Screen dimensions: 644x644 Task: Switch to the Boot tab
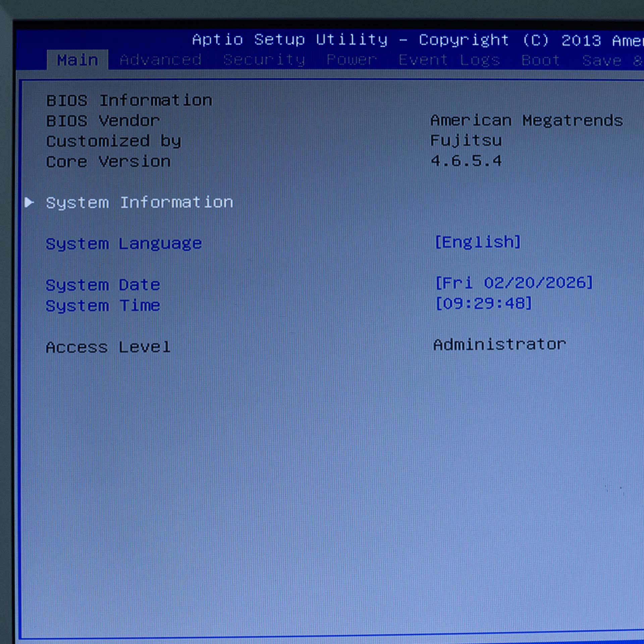click(540, 60)
